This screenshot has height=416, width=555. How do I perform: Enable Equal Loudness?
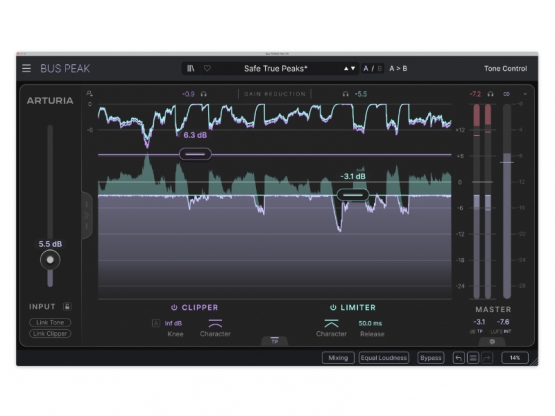(x=384, y=358)
